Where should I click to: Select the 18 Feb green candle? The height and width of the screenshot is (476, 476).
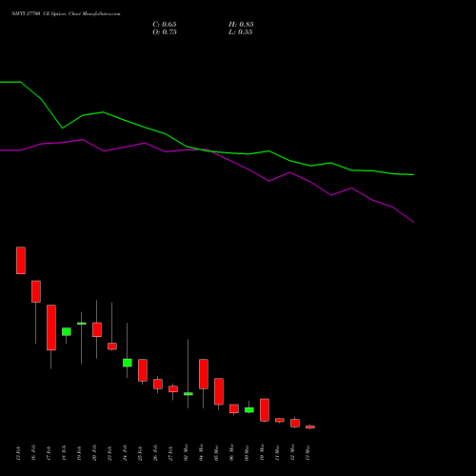point(67,331)
